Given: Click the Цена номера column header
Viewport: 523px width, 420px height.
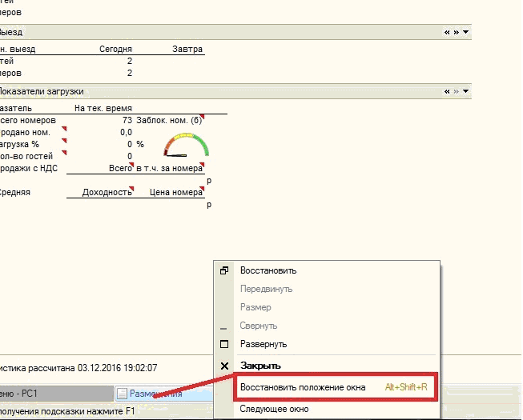Looking at the screenshot, I should (176, 192).
